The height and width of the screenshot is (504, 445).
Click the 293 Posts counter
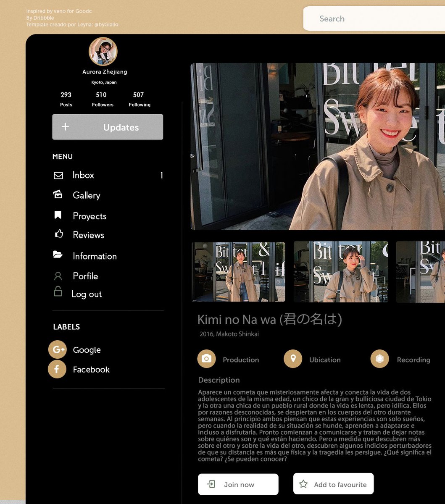point(66,99)
